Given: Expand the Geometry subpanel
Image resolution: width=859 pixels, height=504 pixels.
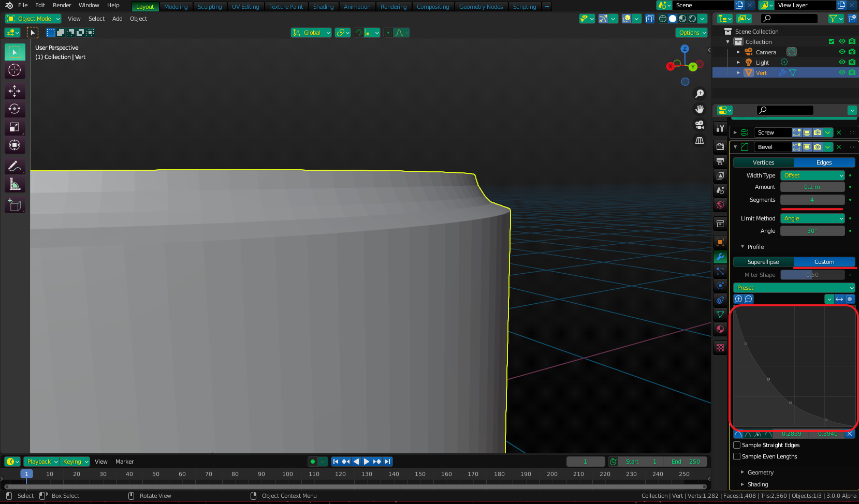Looking at the screenshot, I should point(760,472).
